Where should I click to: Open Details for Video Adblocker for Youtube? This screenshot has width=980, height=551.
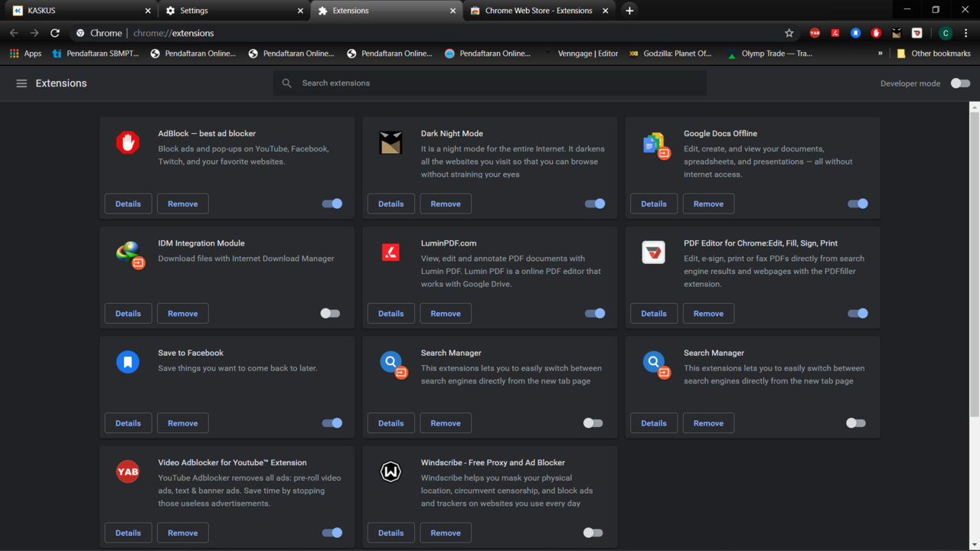click(x=128, y=533)
